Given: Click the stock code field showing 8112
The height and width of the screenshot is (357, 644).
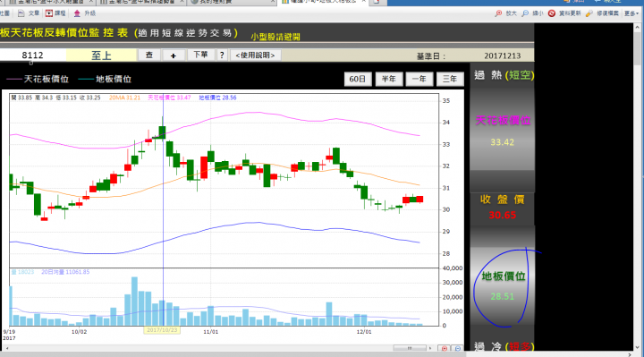Looking at the screenshot, I should coord(33,55).
